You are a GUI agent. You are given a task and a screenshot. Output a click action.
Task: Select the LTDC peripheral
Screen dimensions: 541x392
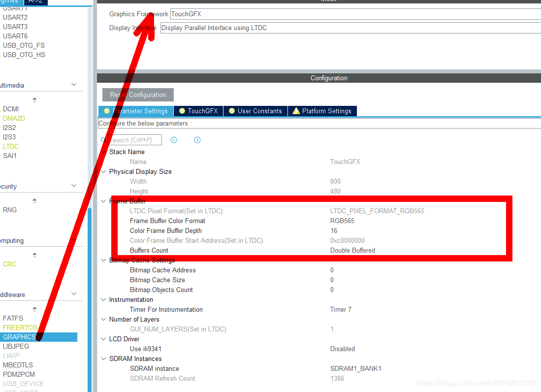(11, 146)
